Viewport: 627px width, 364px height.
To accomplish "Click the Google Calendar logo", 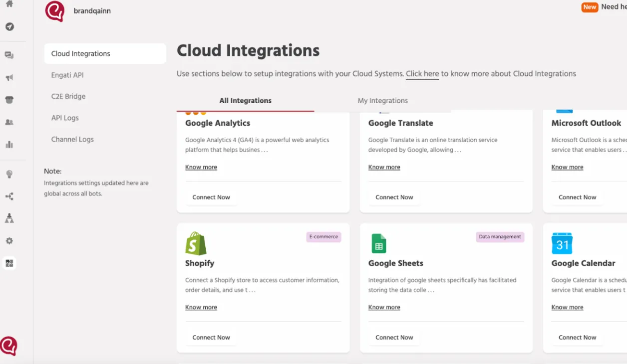I will pyautogui.click(x=562, y=243).
